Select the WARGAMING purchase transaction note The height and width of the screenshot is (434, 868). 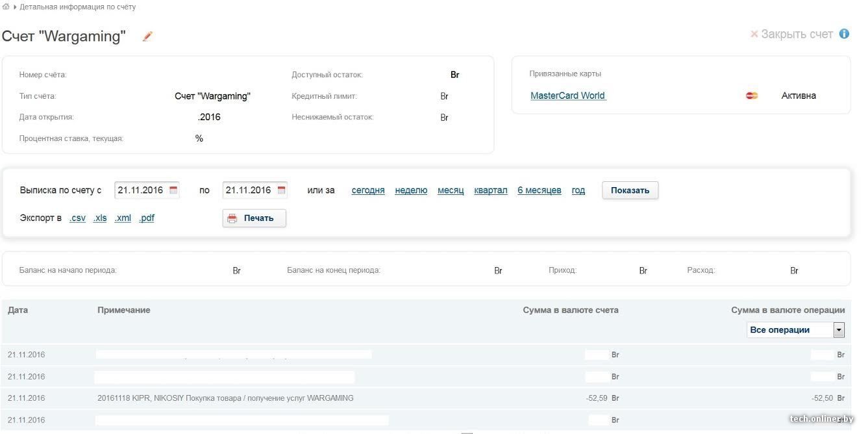click(x=225, y=398)
